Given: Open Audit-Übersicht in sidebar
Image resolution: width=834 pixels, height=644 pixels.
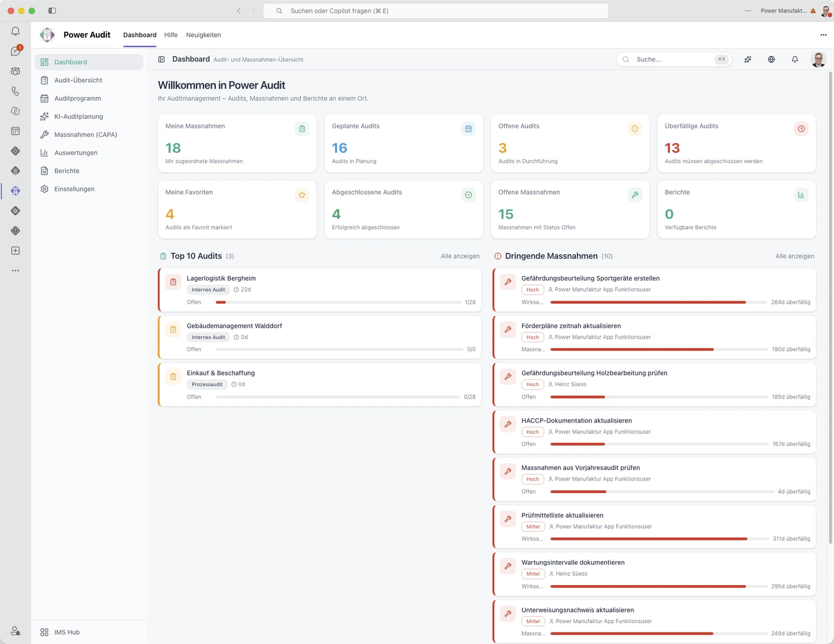Looking at the screenshot, I should (x=89, y=80).
